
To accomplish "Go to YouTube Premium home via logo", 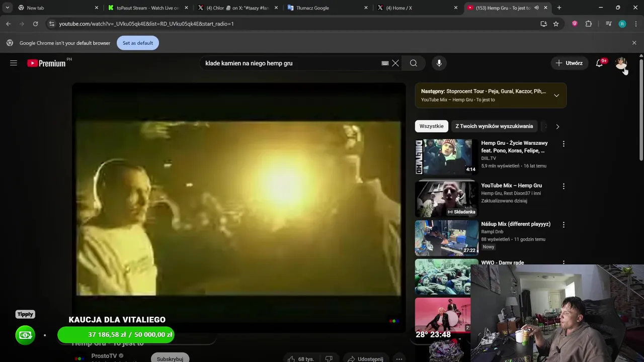I will coord(46,63).
